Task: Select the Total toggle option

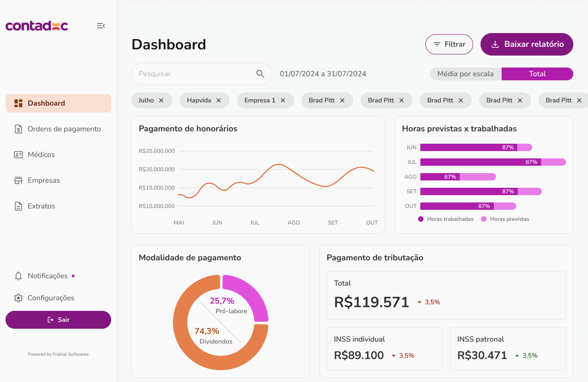Action: click(537, 74)
